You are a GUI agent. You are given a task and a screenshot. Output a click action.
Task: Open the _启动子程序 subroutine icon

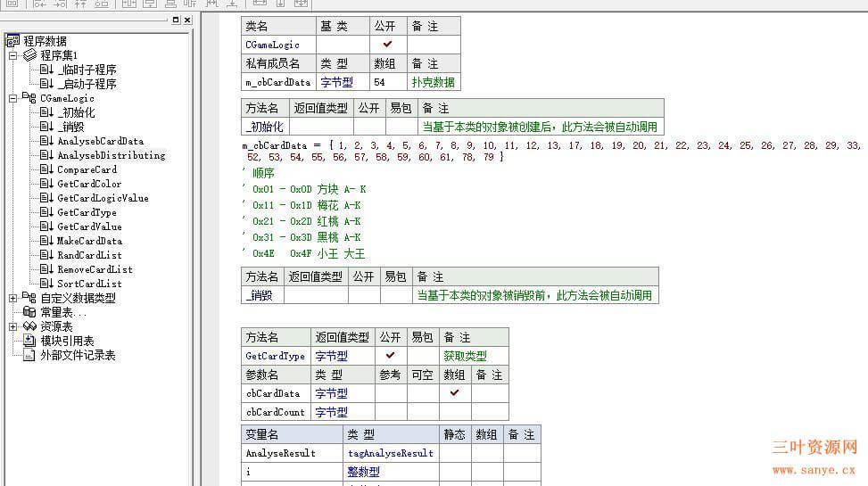tap(46, 84)
